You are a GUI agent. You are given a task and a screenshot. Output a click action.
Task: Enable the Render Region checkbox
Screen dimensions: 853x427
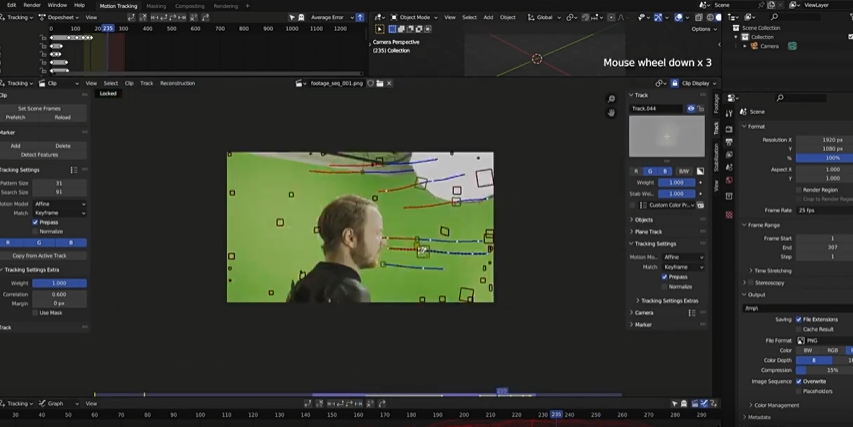coord(799,190)
